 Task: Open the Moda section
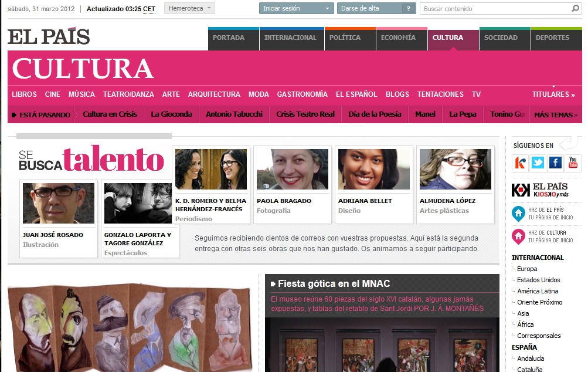[x=259, y=94]
